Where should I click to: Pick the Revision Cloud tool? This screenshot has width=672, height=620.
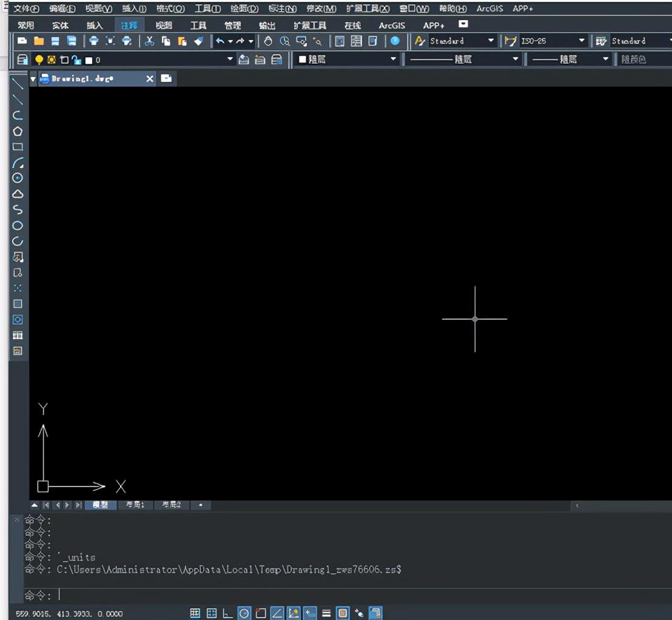tap(18, 194)
